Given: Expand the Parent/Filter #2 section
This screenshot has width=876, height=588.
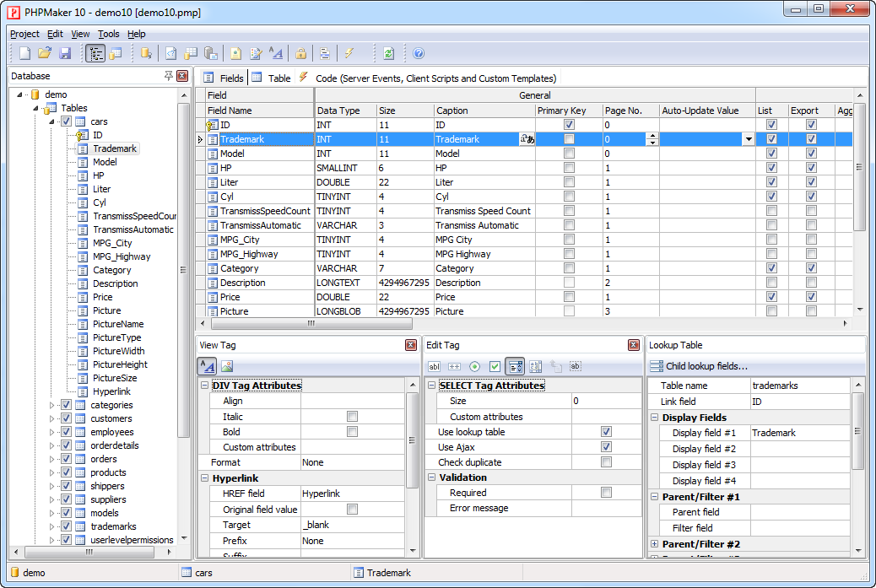Looking at the screenshot, I should click(x=655, y=544).
